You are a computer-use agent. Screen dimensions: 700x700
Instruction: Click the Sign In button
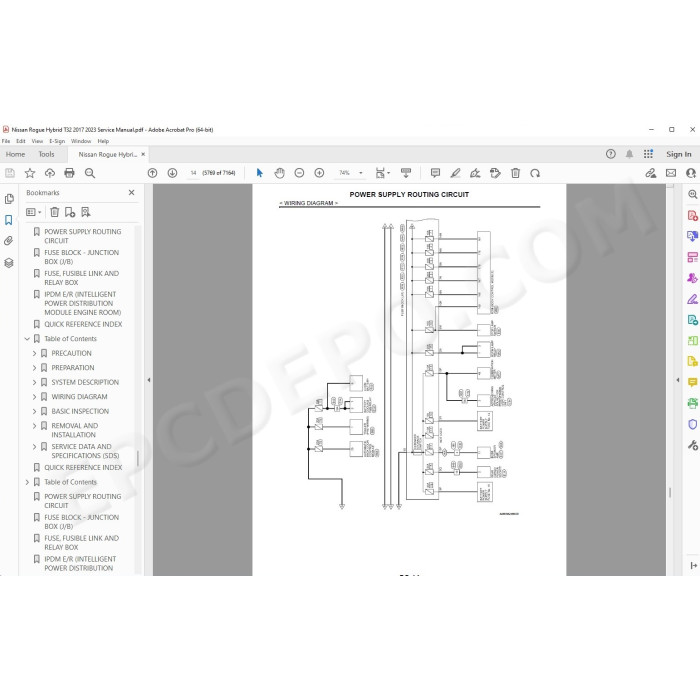(679, 154)
